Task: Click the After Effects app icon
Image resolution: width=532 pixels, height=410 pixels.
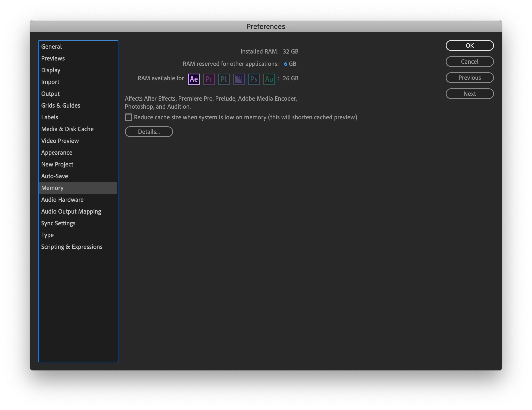Action: (x=194, y=79)
